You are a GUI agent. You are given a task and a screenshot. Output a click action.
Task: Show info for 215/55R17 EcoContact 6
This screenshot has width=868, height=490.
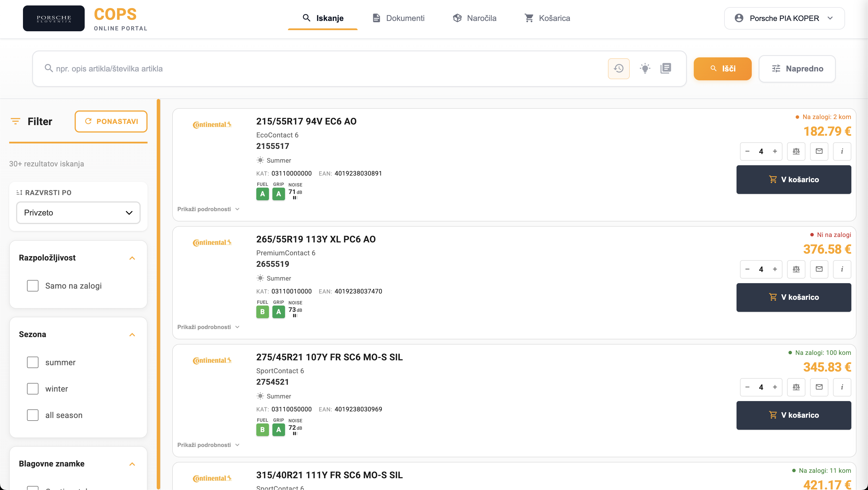842,151
